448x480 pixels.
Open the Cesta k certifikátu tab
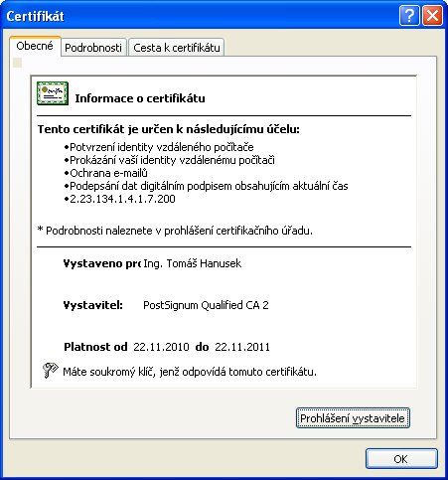coord(177,48)
